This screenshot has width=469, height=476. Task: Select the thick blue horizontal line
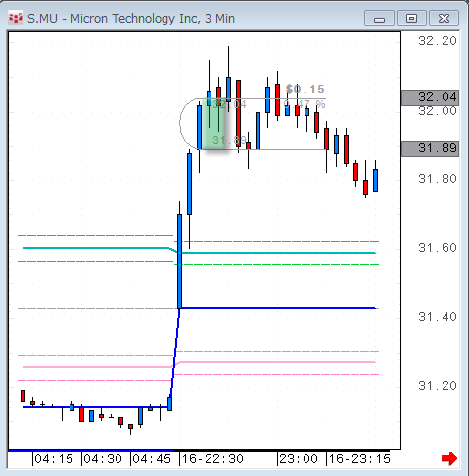277,308
